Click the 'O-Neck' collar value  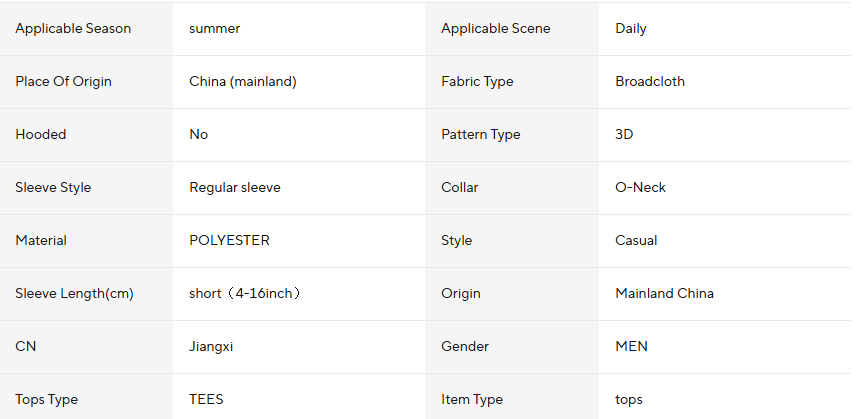640,188
